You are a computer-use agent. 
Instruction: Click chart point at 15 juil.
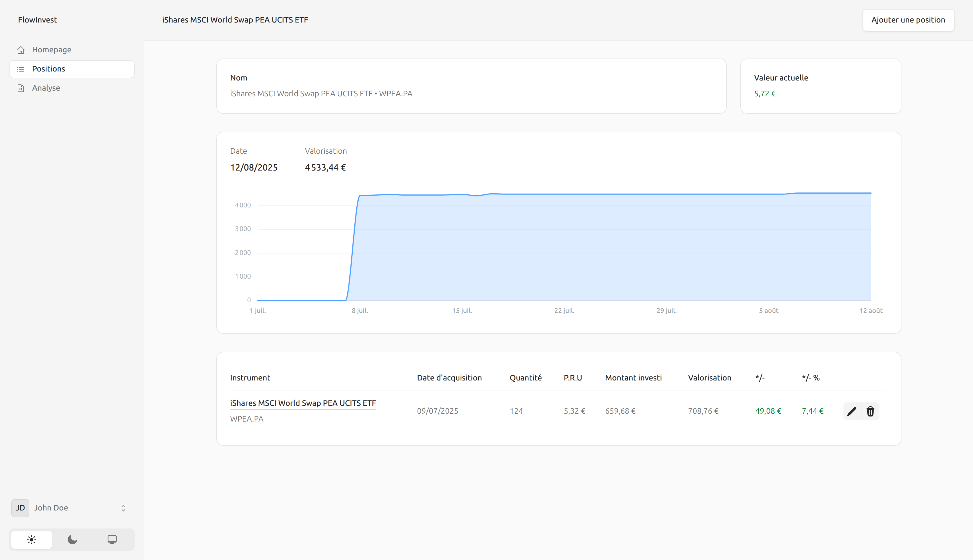pos(462,195)
